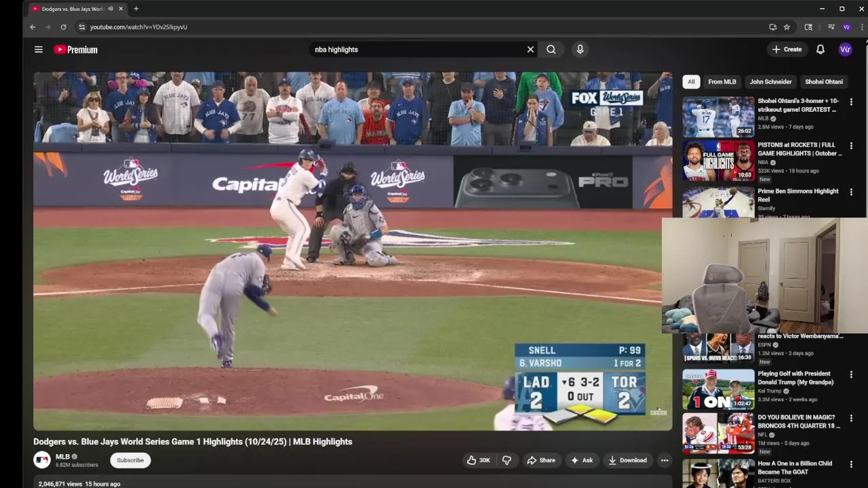Open the Chrome profile avatar in toolbar
Viewport: 868px width, 488px height.
(846, 27)
